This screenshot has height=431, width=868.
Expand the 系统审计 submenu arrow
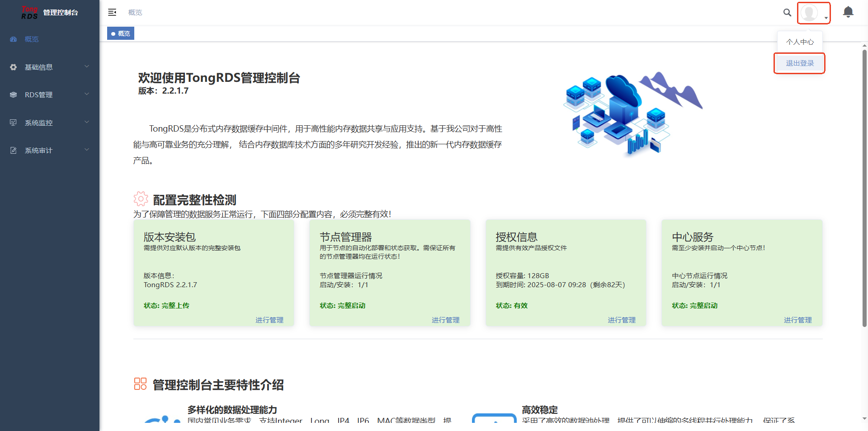click(x=87, y=150)
